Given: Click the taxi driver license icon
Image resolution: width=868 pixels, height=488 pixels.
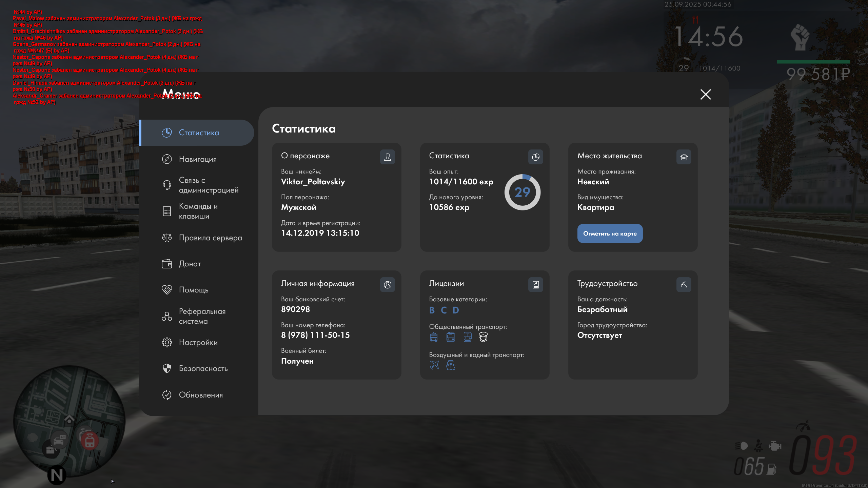Looking at the screenshot, I should (x=483, y=337).
